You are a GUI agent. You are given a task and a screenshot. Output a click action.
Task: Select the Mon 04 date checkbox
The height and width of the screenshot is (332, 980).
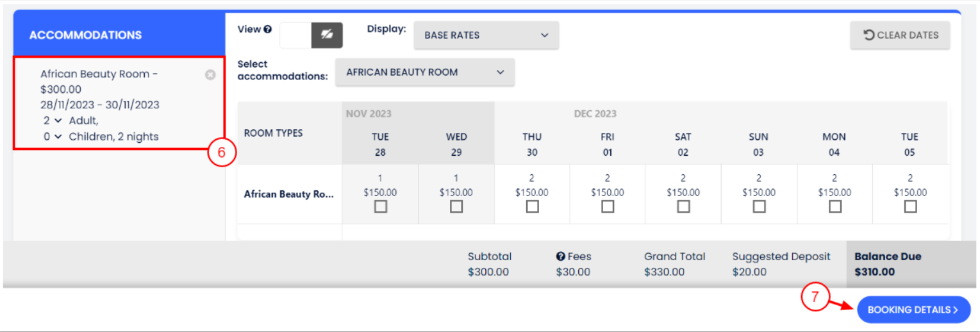[835, 206]
